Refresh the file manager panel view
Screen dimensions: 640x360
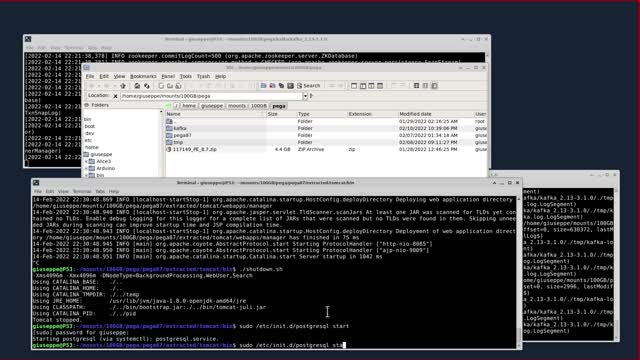point(147,86)
